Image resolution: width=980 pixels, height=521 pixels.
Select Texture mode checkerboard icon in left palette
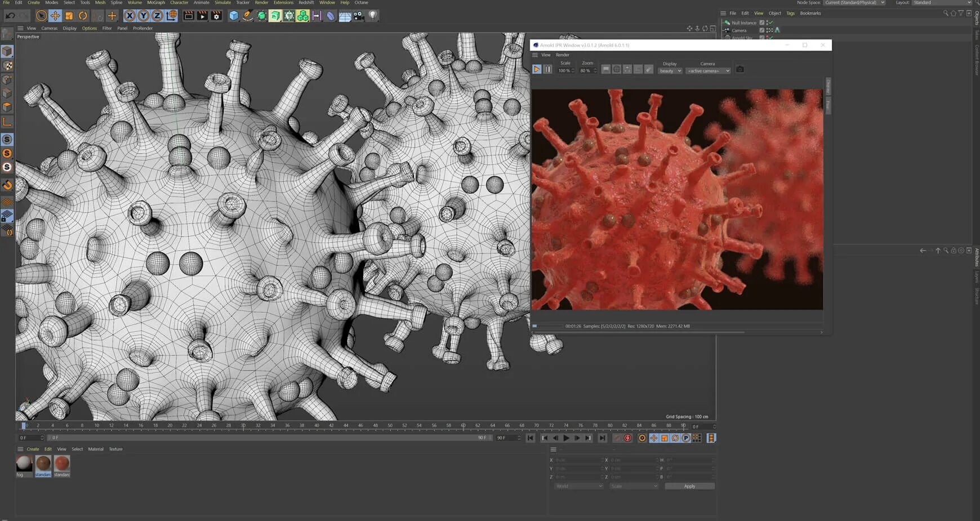click(7, 65)
